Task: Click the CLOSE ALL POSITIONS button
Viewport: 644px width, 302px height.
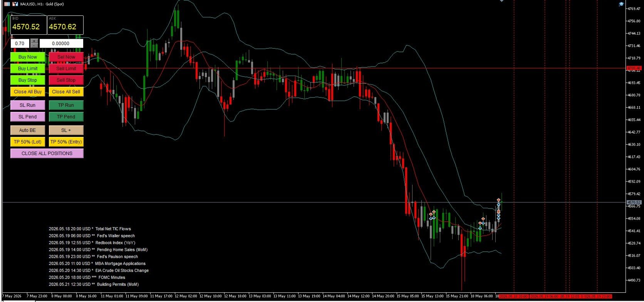Action: (x=47, y=153)
